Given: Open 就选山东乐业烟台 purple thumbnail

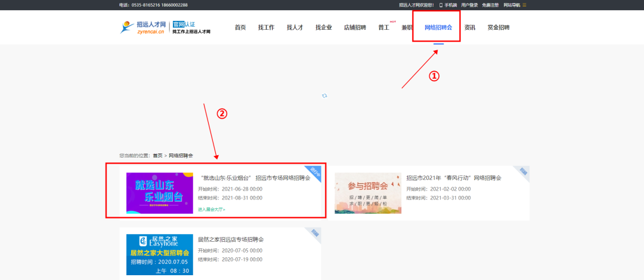Looking at the screenshot, I should coord(160,193).
